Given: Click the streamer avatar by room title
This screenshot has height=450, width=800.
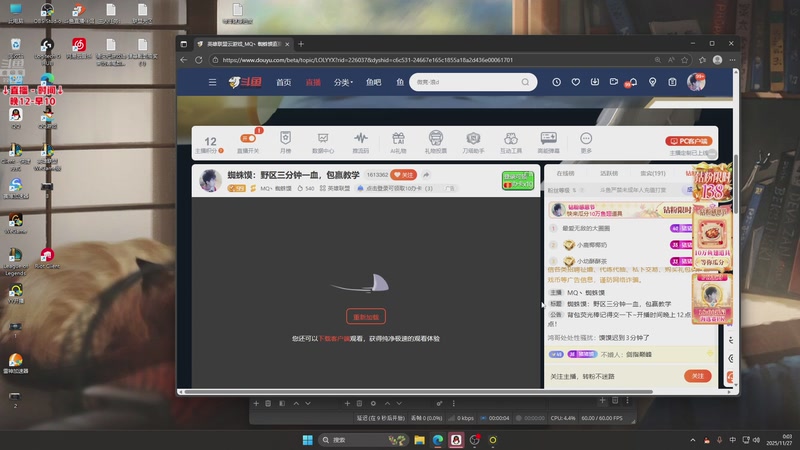Looking at the screenshot, I should click(x=210, y=180).
